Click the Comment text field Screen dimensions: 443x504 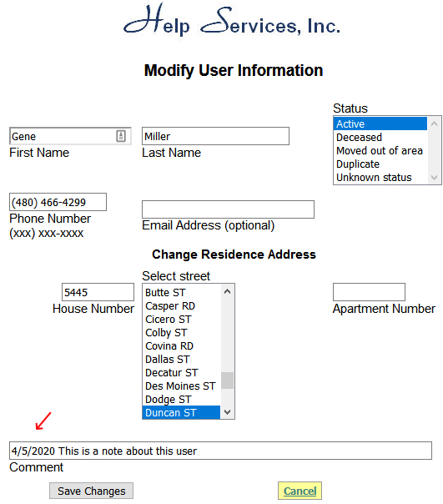pos(220,451)
